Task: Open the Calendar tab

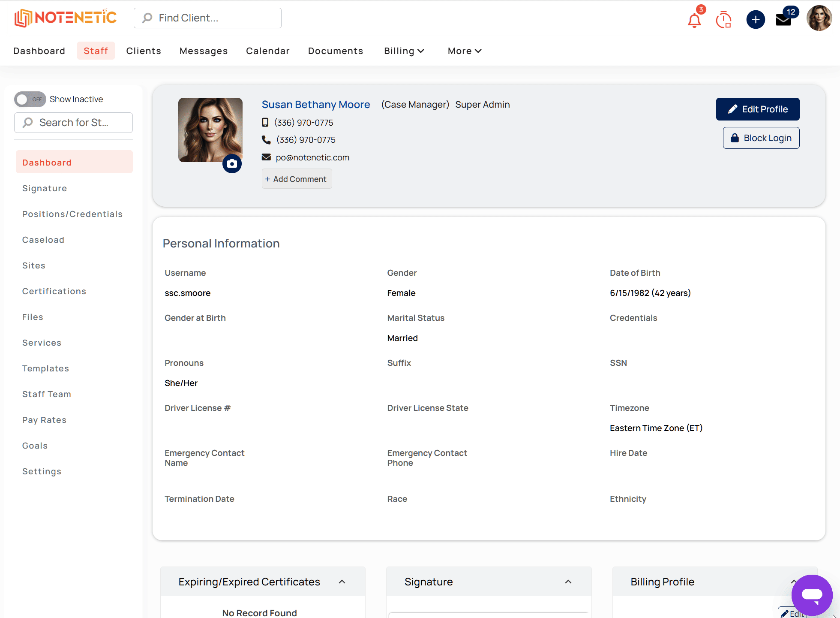Action: click(x=268, y=51)
